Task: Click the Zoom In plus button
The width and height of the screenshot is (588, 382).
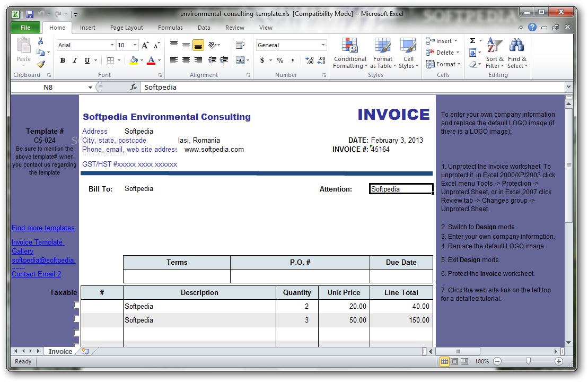Action: coord(559,361)
